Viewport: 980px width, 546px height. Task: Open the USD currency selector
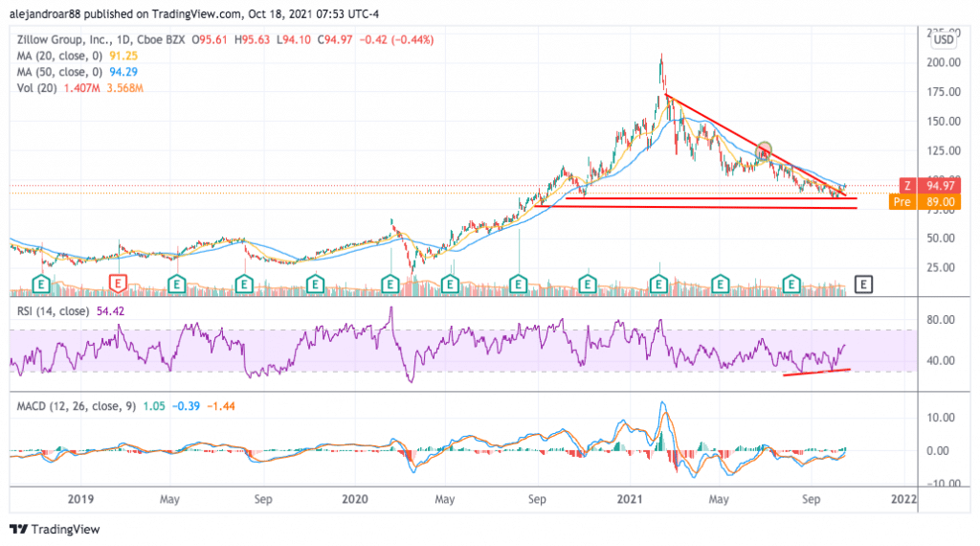click(x=944, y=40)
